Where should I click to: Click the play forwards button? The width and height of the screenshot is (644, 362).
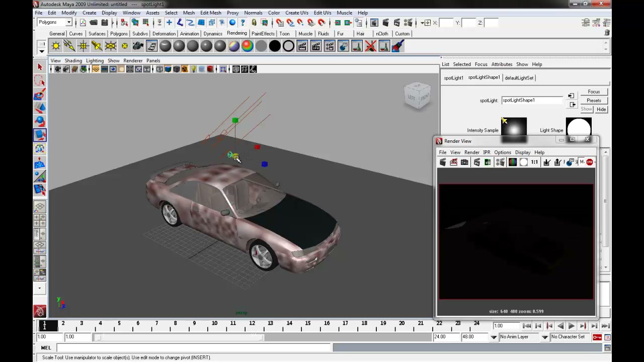572,326
